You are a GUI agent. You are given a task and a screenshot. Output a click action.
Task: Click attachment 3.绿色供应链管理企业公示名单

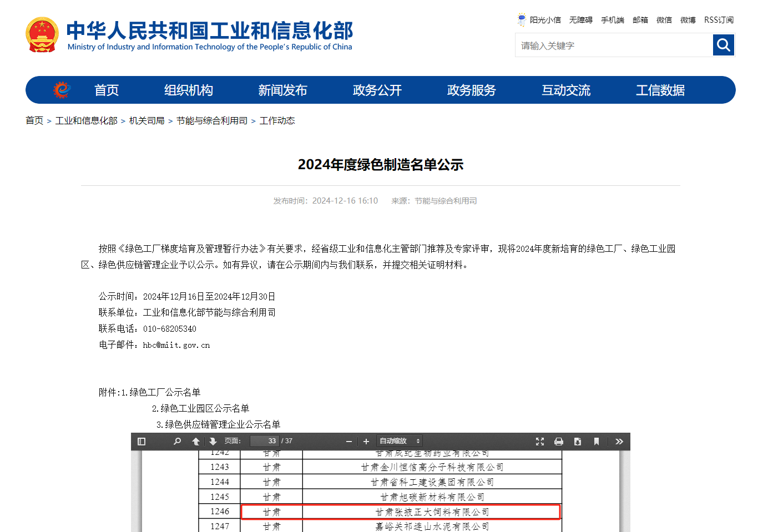[x=218, y=424]
